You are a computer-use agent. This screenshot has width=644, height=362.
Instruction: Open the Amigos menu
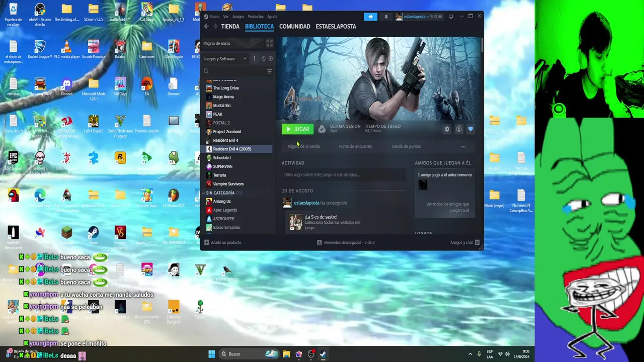tap(238, 17)
